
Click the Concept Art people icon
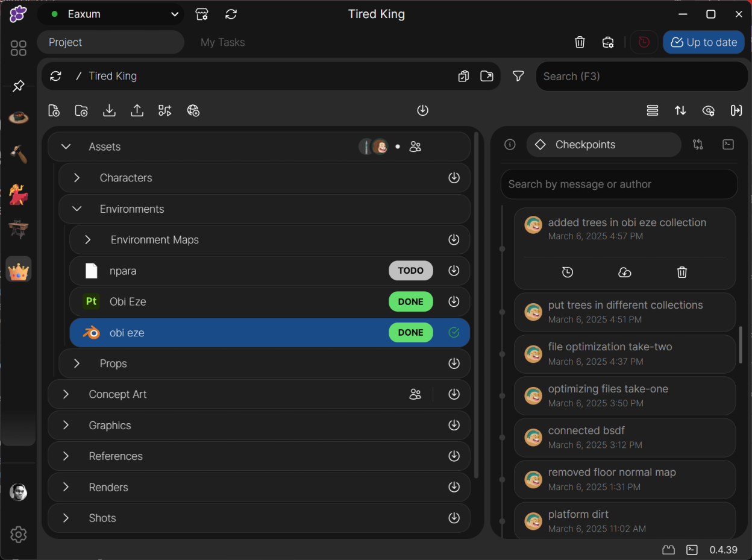tap(415, 394)
